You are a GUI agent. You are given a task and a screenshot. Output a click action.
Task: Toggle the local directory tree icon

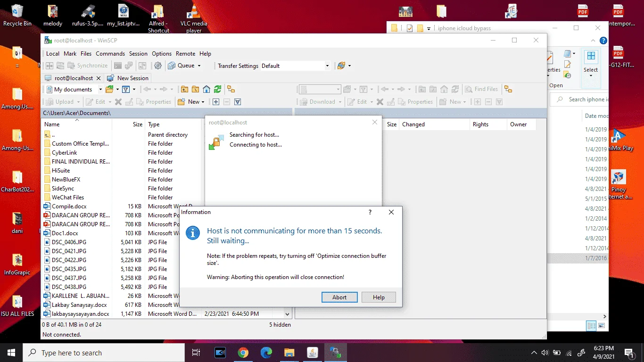click(231, 89)
